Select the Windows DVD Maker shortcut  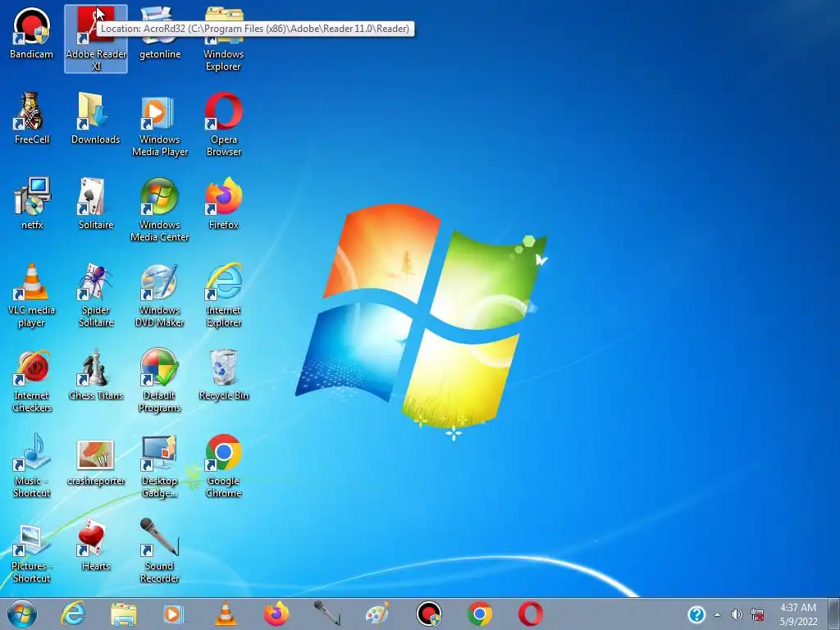tap(160, 294)
